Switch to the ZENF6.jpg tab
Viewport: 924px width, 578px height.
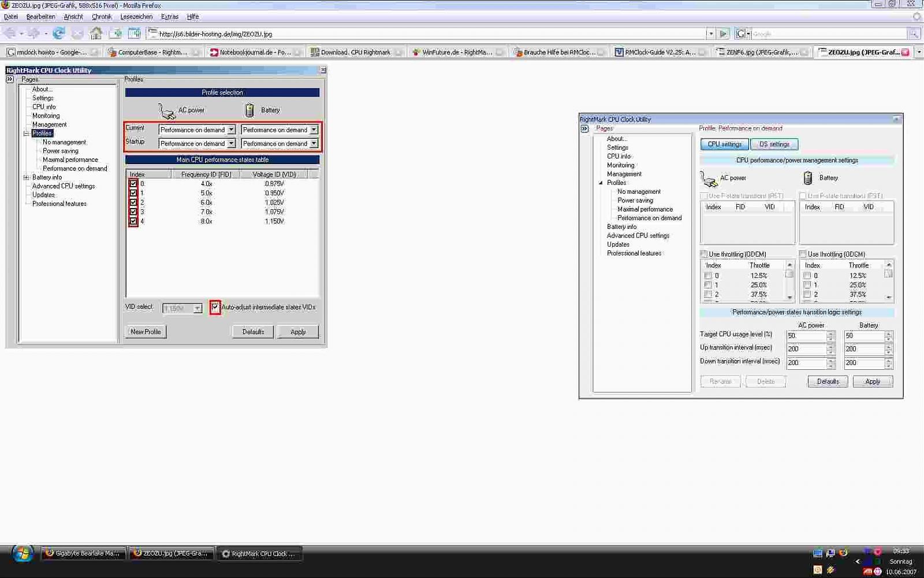(x=762, y=52)
